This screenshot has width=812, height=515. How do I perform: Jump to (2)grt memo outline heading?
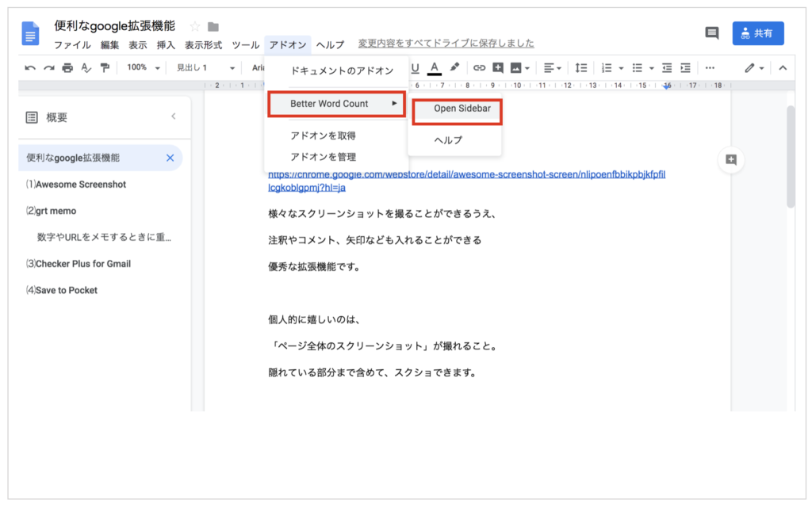click(51, 211)
